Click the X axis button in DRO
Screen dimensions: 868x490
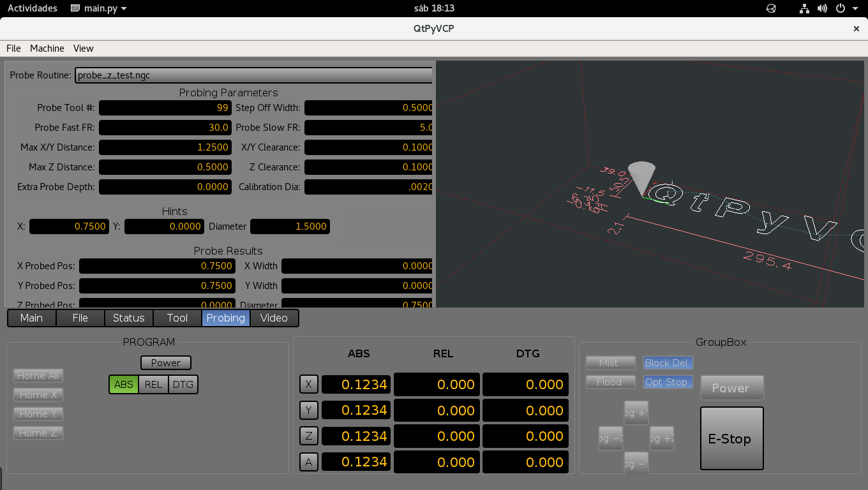pyautogui.click(x=309, y=384)
